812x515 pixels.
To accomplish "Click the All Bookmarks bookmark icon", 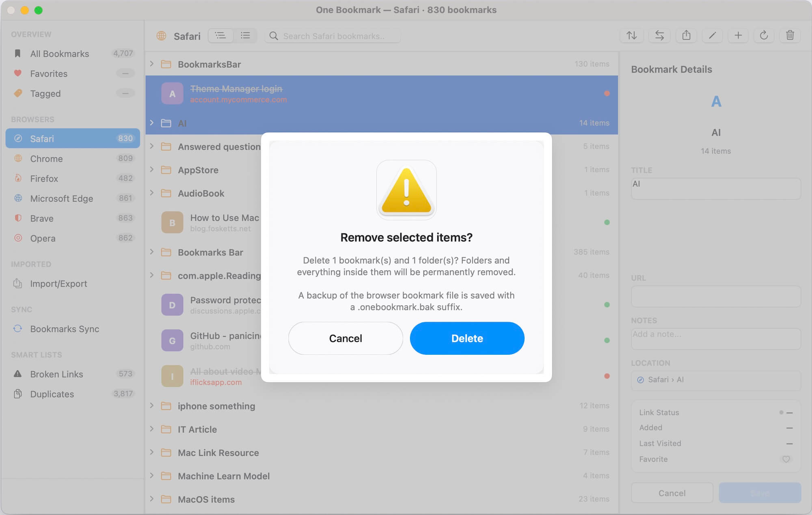I will coord(17,54).
